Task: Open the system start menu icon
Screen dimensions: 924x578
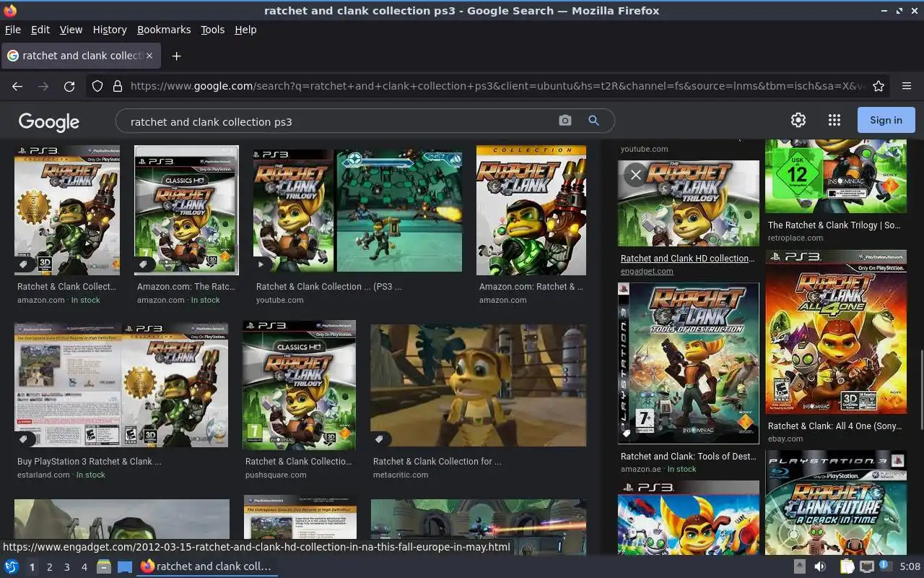Action: tap(12, 566)
